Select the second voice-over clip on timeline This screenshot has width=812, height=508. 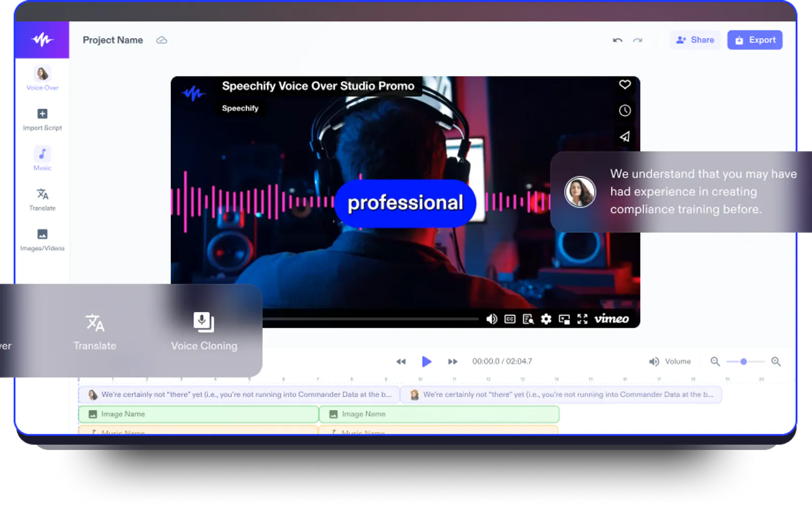(561, 395)
